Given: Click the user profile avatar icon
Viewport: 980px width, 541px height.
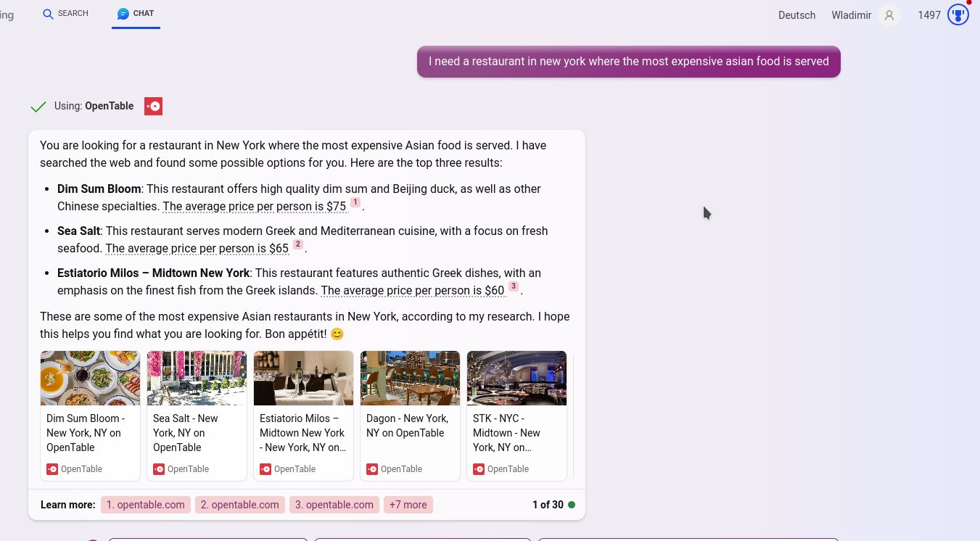Looking at the screenshot, I should (889, 15).
